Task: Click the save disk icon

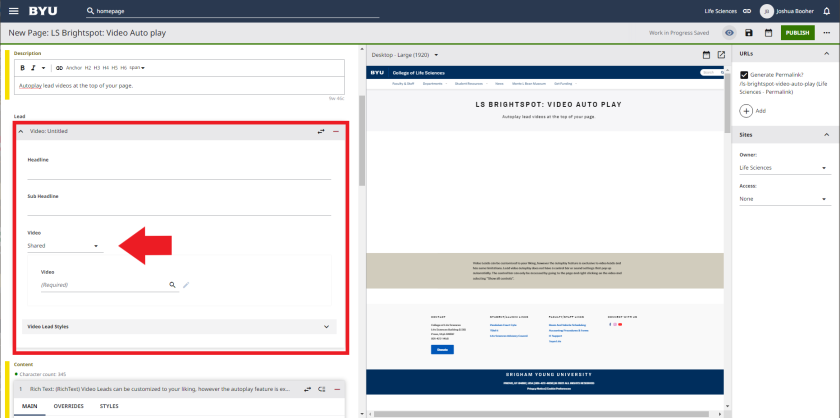Action: click(x=749, y=33)
